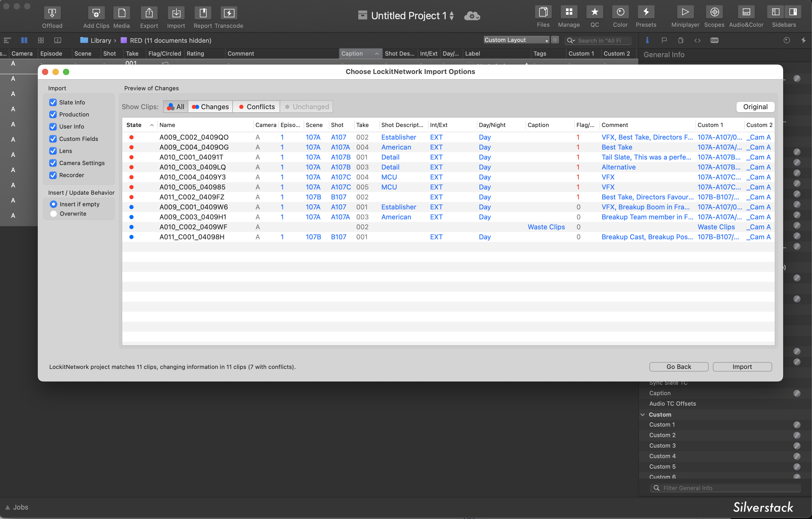Viewport: 812px width, 519px height.
Task: Show the Scopes icon
Action: 714,12
